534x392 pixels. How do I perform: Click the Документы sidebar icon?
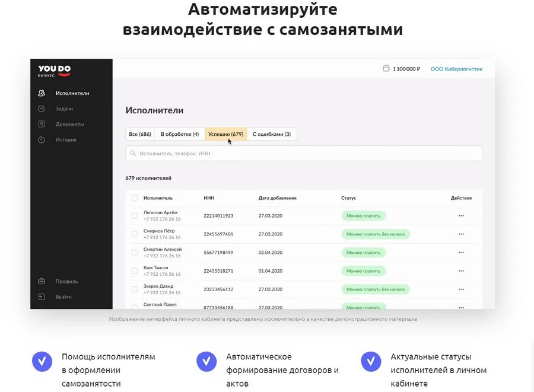[42, 124]
